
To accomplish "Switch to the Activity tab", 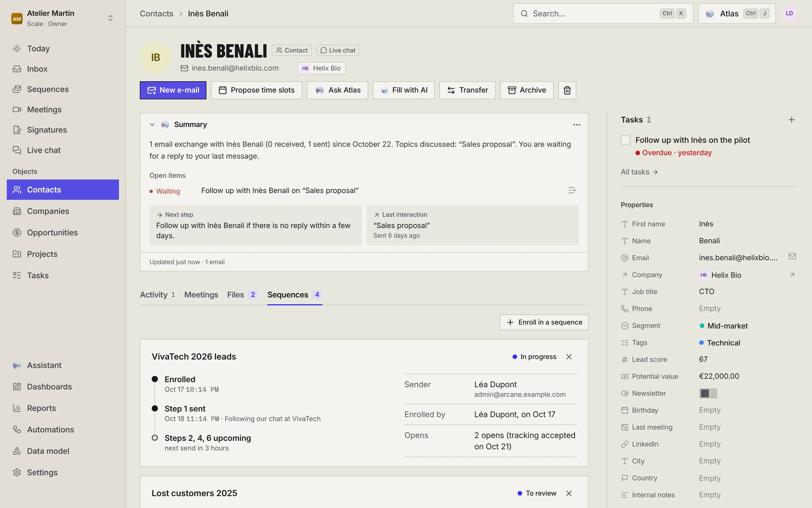I will [x=157, y=295].
